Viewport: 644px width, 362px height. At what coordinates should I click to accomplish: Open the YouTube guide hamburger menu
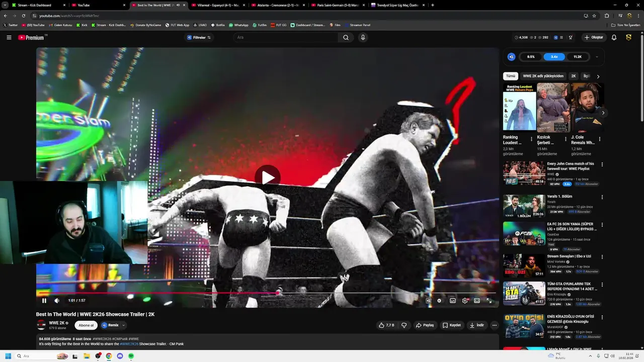[x=9, y=37]
